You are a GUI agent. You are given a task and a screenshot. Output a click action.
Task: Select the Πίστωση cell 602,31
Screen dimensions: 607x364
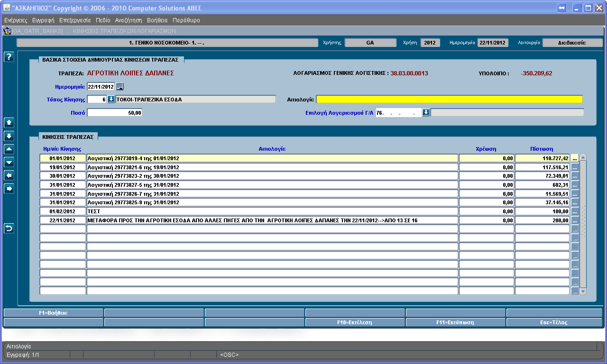point(542,185)
